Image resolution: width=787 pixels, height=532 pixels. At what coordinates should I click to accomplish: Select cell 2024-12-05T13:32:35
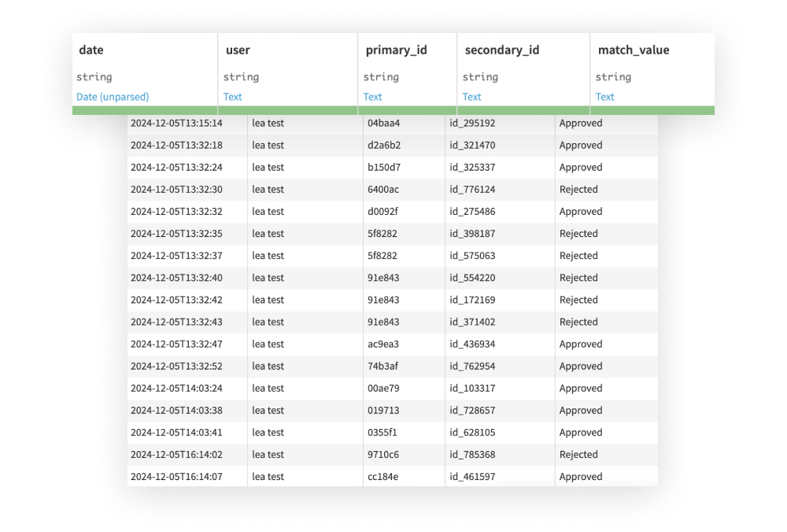point(176,234)
